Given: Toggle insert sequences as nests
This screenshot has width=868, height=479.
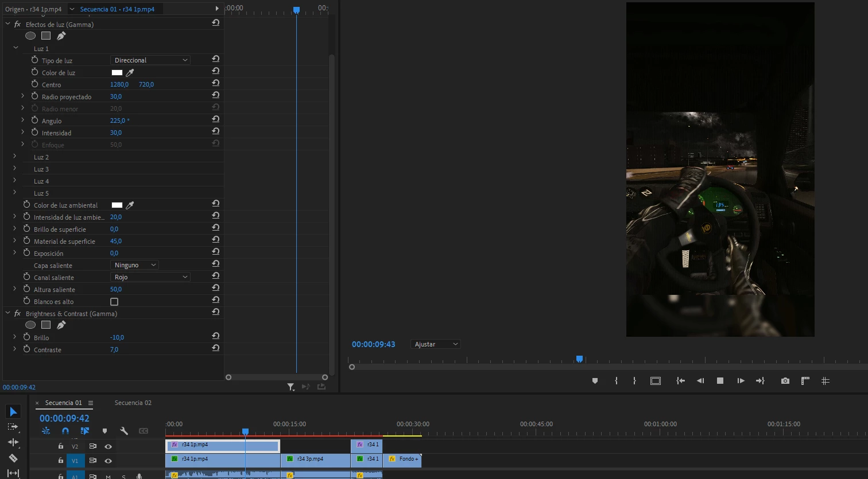Looking at the screenshot, I should (x=46, y=431).
